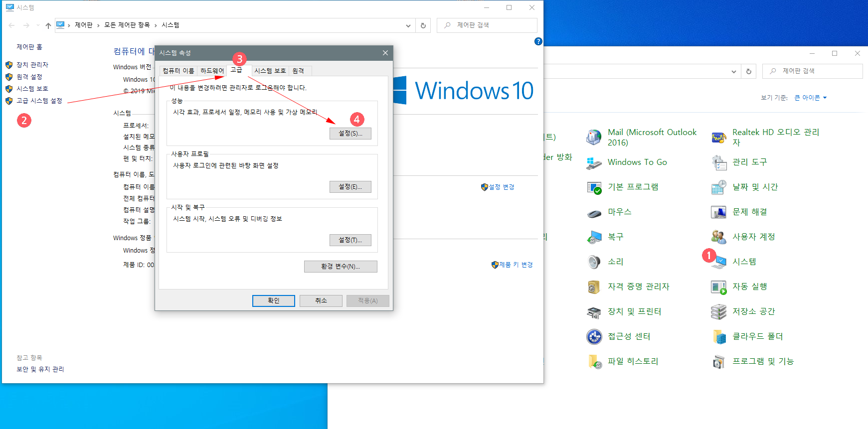Viewport: 868px width, 429px height.
Task: Go up one level in 시스템 window
Action: pos(48,25)
